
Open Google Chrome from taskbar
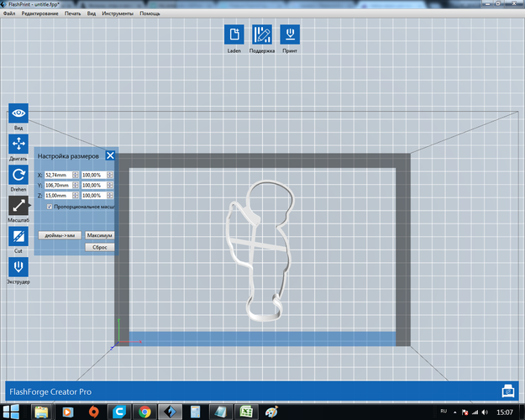pos(144,412)
